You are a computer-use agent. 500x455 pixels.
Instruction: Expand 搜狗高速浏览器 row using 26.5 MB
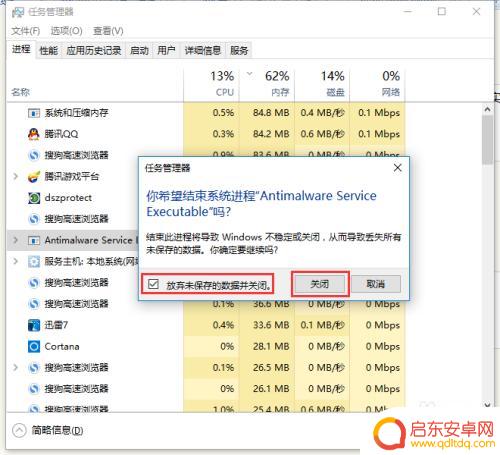[15, 367]
